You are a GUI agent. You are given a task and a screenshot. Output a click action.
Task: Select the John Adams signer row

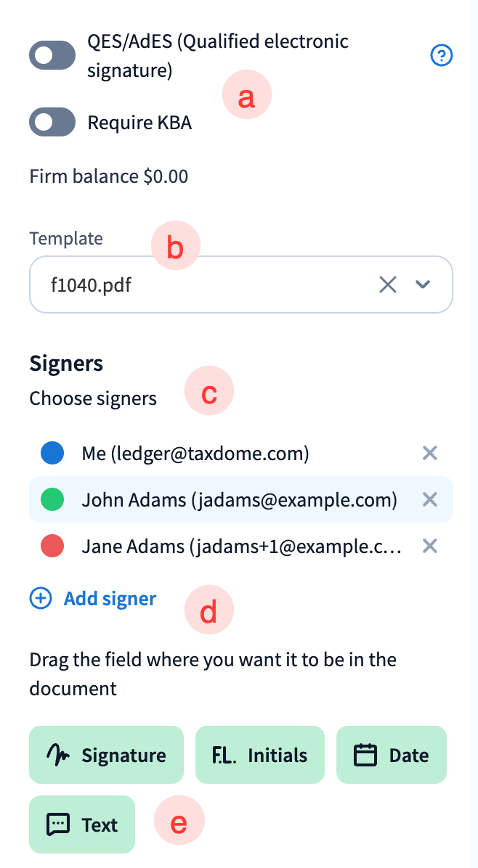(x=238, y=499)
